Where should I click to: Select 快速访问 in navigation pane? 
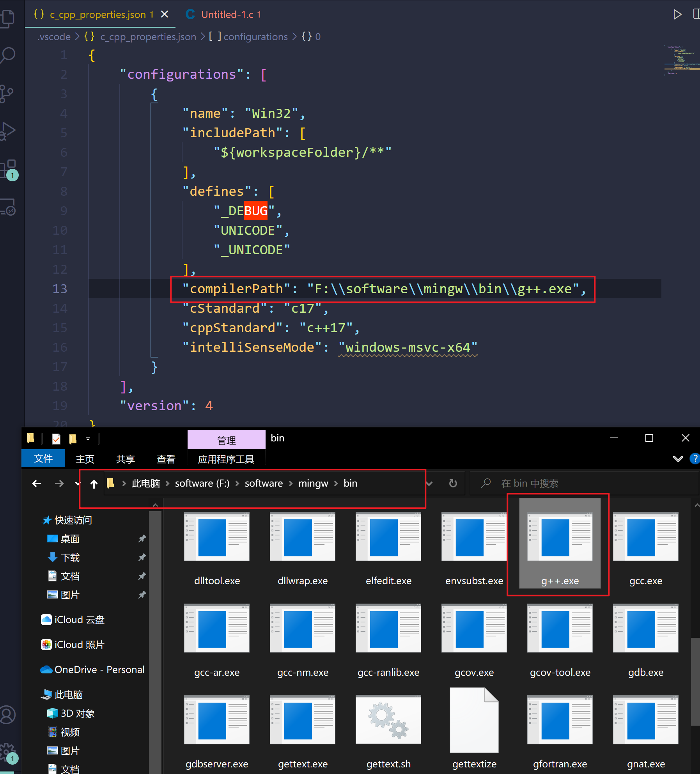tap(67, 520)
